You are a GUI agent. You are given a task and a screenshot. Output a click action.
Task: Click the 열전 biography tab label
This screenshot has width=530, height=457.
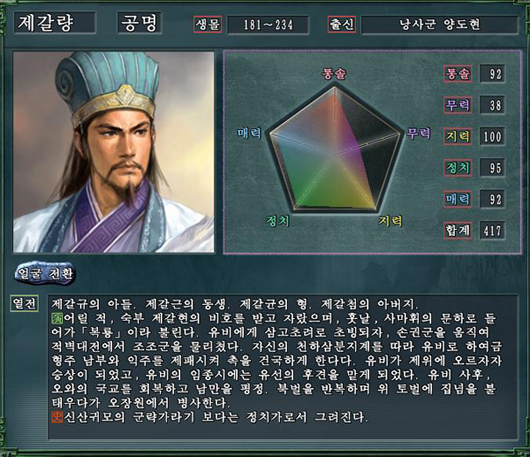[x=24, y=303]
